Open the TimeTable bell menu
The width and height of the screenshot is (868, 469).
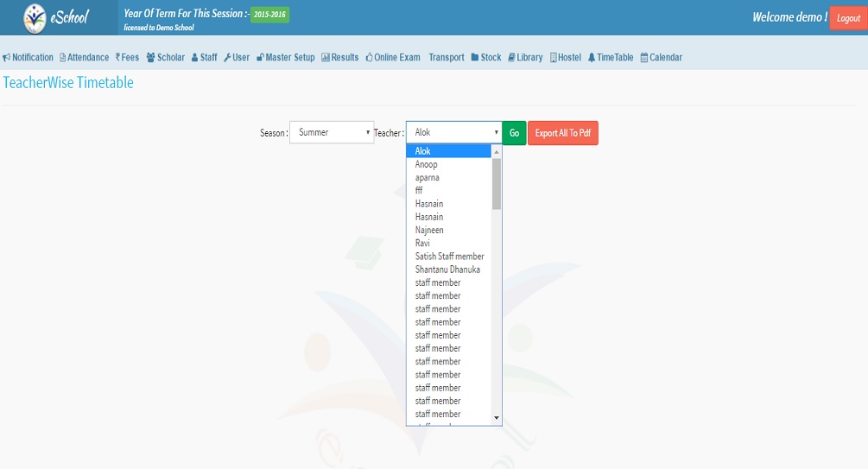[611, 58]
